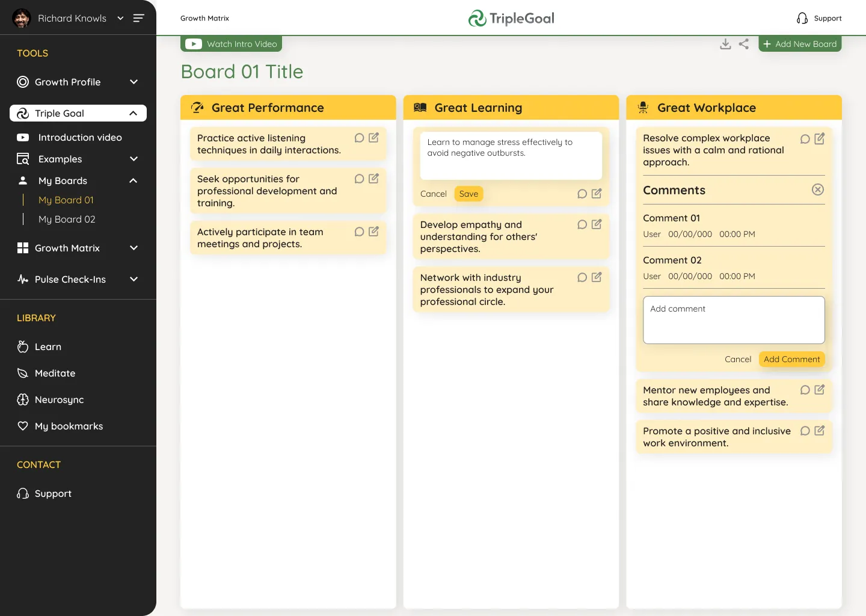Select My Board 02 in sidebar

click(x=67, y=219)
